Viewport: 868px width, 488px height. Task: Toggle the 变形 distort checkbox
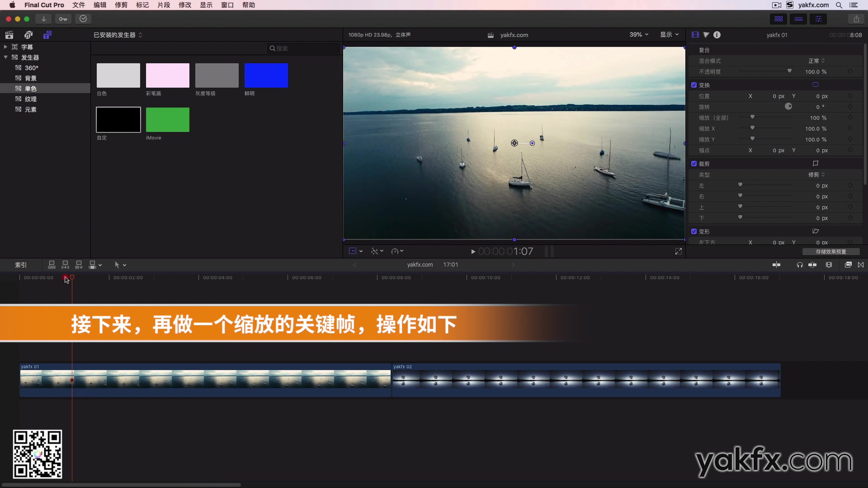click(x=694, y=231)
